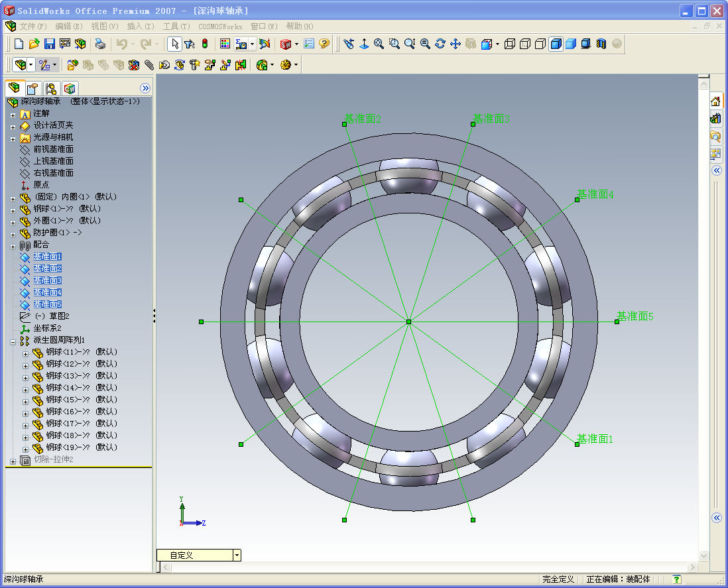Open the 工具(T) menu
The width and height of the screenshot is (728, 588).
[177, 27]
